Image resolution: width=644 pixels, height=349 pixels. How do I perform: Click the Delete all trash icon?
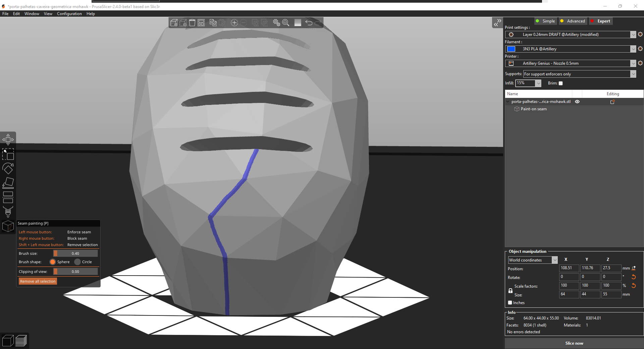192,22
